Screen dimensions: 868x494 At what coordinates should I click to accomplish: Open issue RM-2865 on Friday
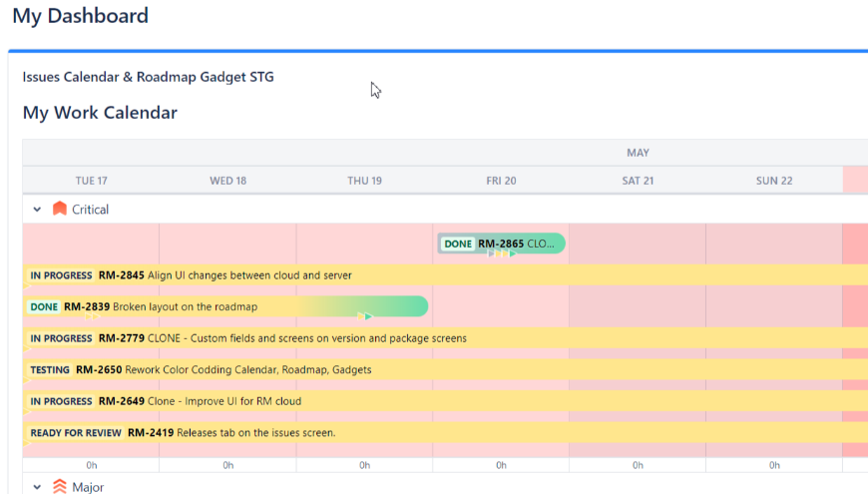coord(501,244)
